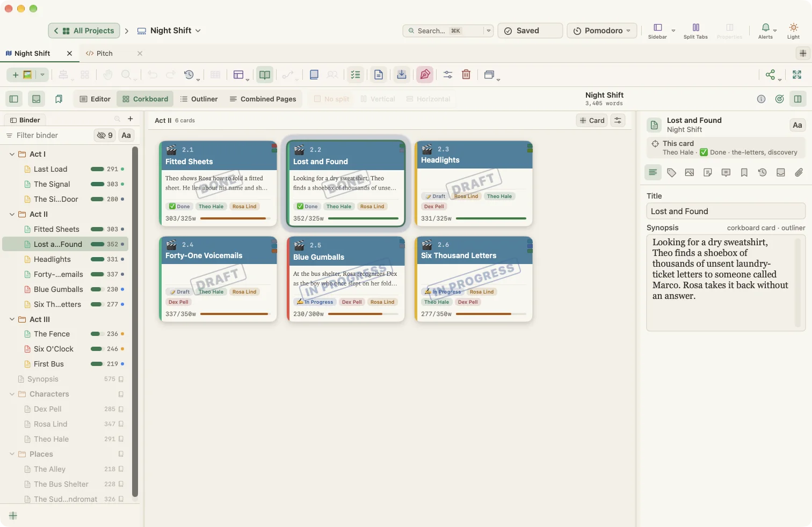Open the attachments paperclip tab in inspector
The image size is (812, 527).
click(799, 172)
